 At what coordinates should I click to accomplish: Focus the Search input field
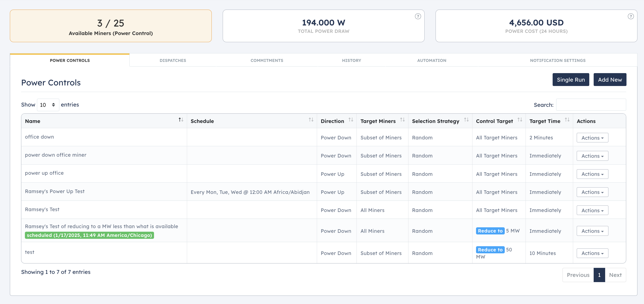click(x=591, y=105)
